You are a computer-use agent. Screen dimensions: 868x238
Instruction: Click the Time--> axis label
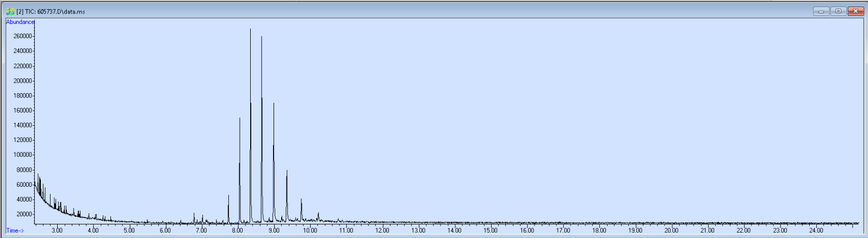pos(15,230)
